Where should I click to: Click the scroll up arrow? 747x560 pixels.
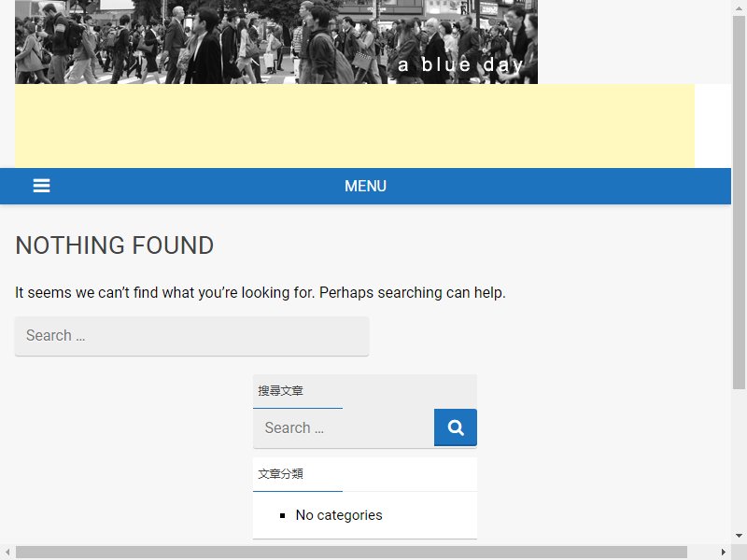pyautogui.click(x=739, y=7)
